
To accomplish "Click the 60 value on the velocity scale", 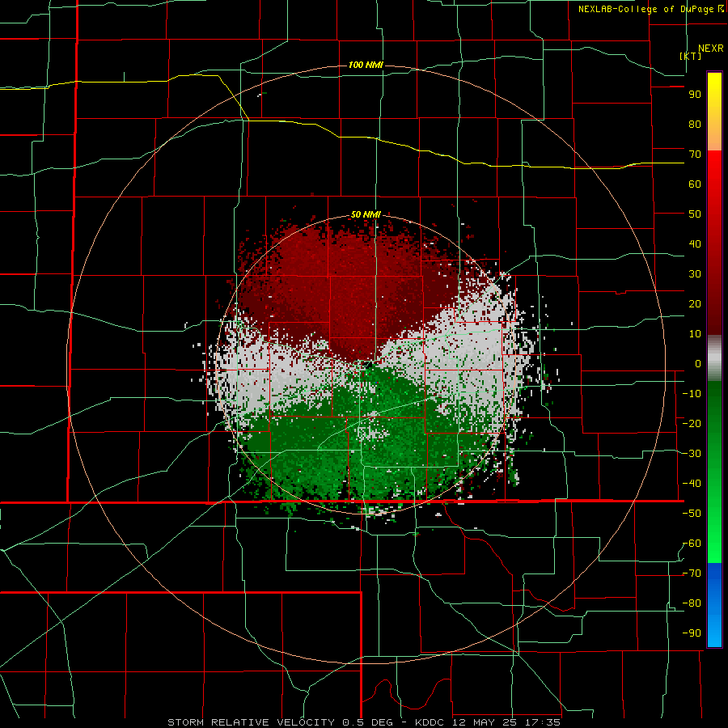I will pyautogui.click(x=695, y=184).
